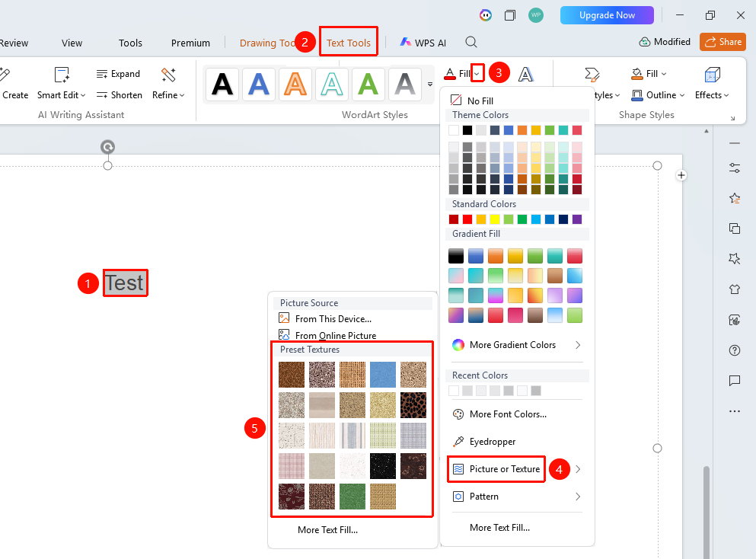This screenshot has height=559, width=756.
Task: Expand the text Fill dropdown arrow
Action: click(x=477, y=74)
